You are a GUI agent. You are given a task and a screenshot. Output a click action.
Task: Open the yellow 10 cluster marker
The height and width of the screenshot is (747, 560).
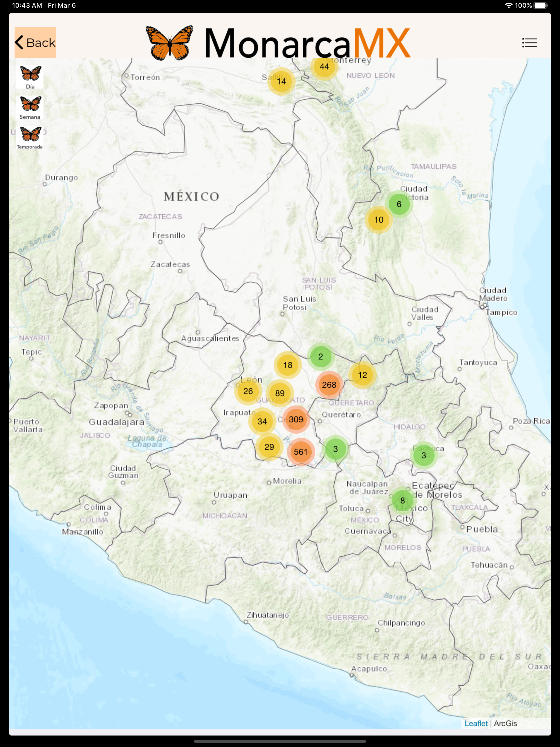pos(379,220)
